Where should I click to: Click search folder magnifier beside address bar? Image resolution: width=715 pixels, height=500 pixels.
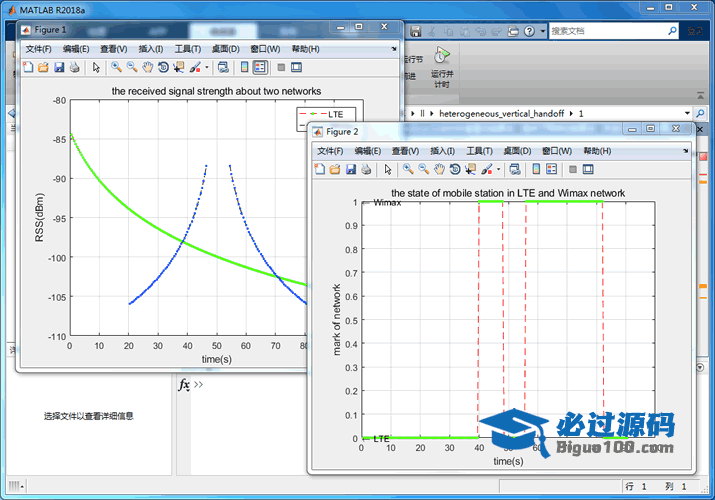coord(700,113)
